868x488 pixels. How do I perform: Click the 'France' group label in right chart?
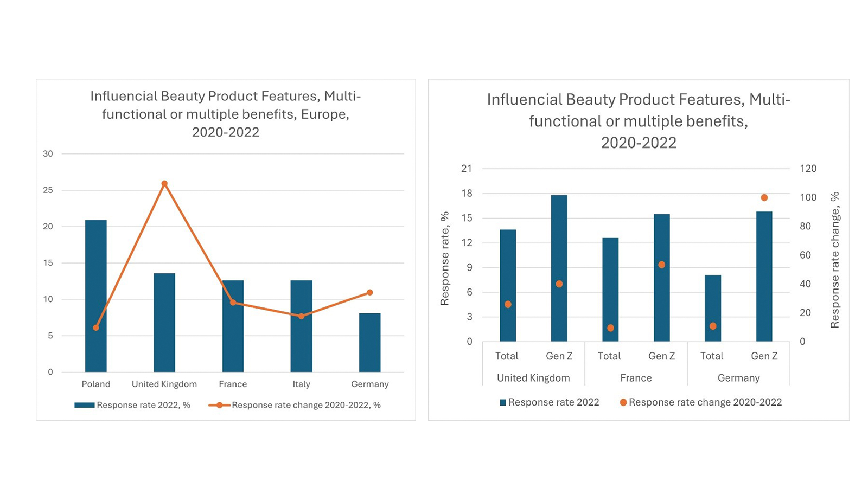[636, 378]
